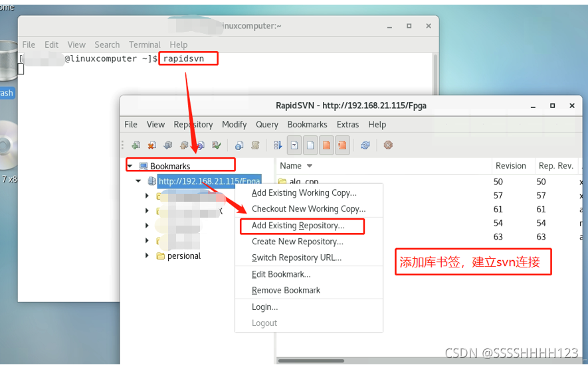Click the Commit toolbar icon
The height and width of the screenshot is (365, 588).
click(x=184, y=145)
